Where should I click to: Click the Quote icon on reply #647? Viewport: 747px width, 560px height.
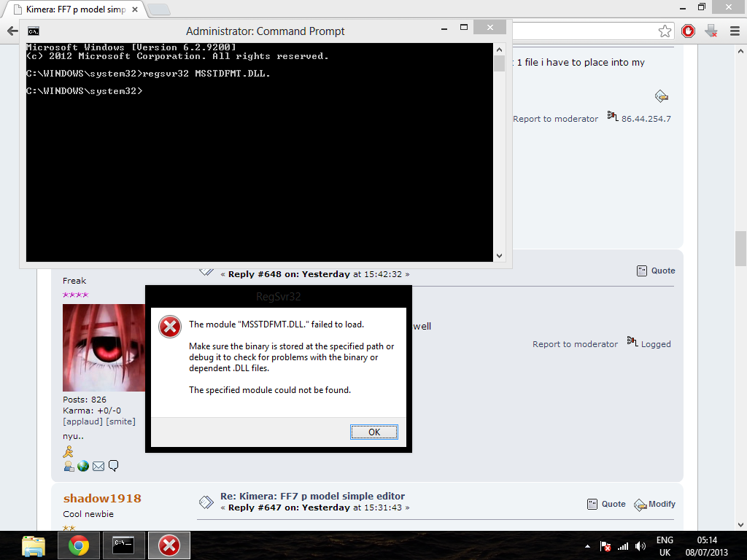coord(592,505)
